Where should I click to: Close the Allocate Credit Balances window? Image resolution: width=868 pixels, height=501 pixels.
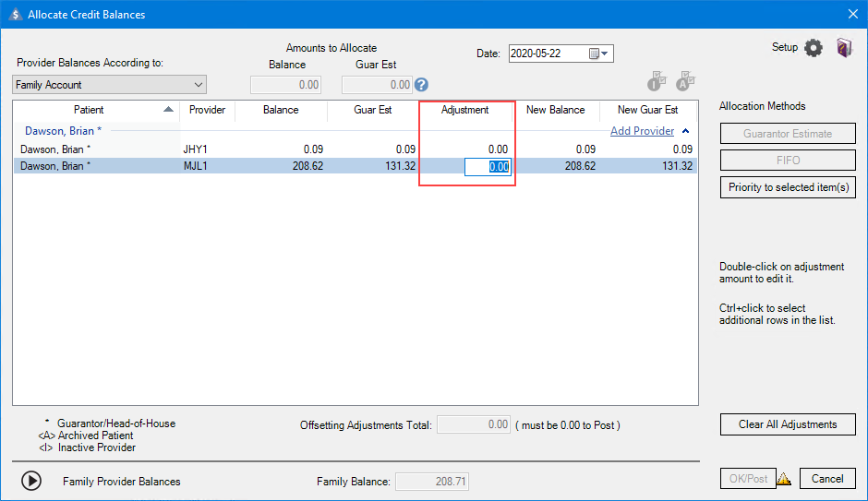852,14
